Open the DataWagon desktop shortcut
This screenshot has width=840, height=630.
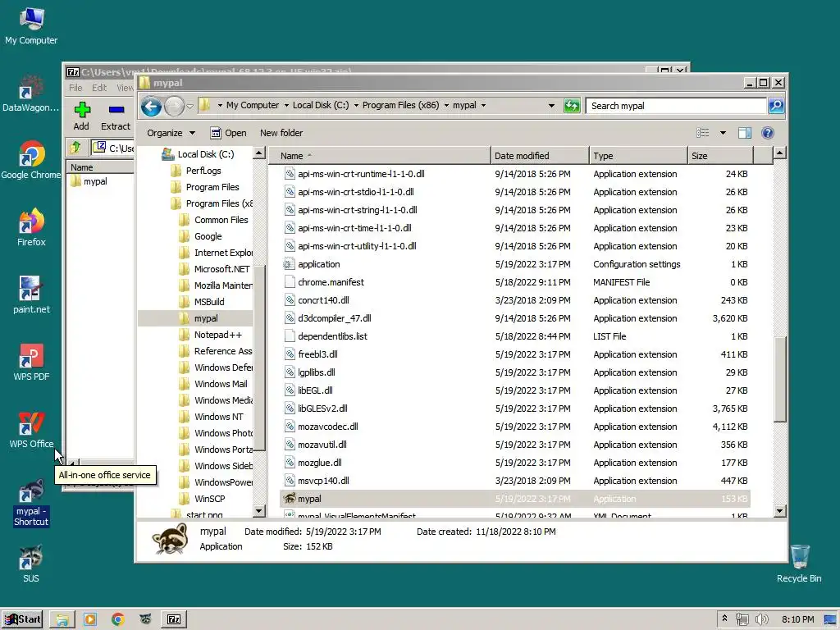(30, 94)
